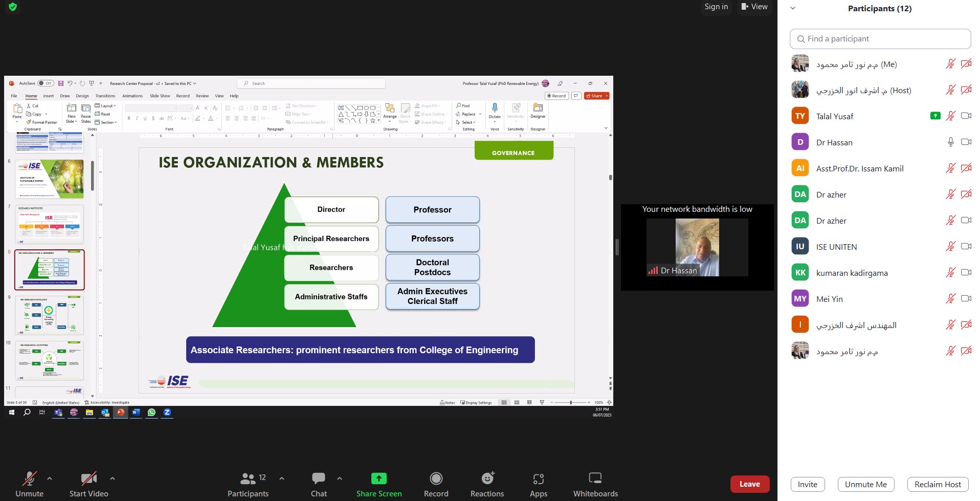
Task: Open the View button at top of Zoom
Action: [x=754, y=7]
